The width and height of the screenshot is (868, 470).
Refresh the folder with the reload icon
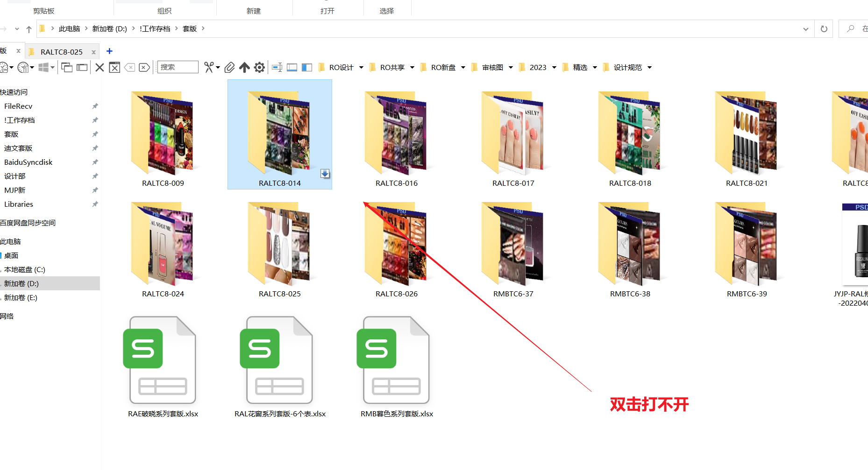tap(824, 29)
